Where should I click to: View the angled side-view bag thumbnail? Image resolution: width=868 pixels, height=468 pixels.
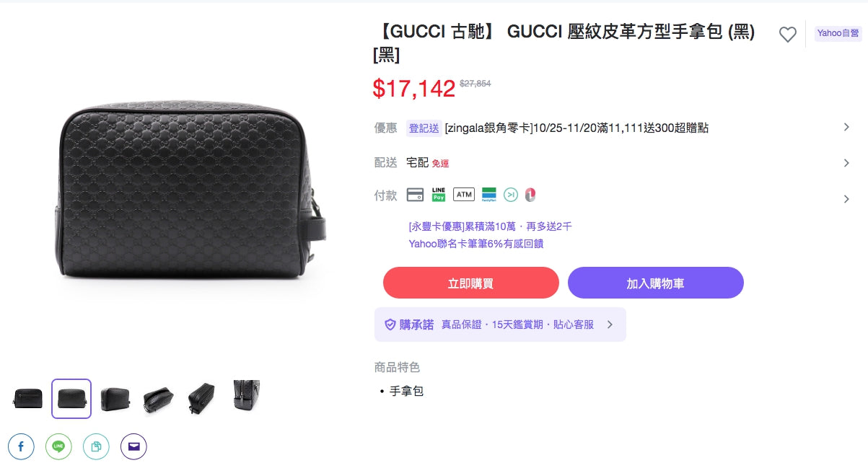tap(158, 398)
